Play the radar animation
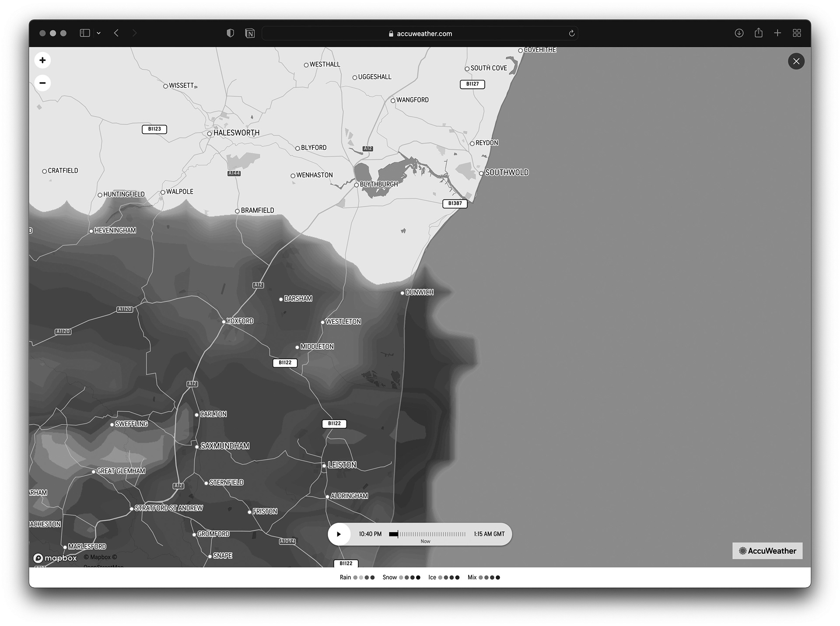 tap(339, 534)
